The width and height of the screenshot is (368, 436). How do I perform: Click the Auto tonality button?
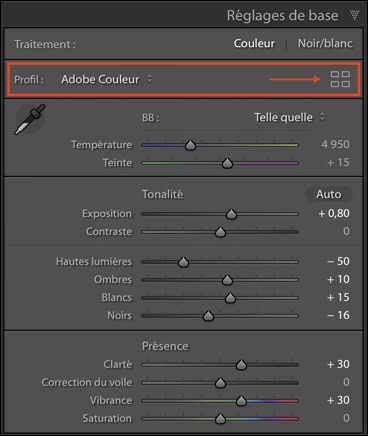click(x=329, y=194)
